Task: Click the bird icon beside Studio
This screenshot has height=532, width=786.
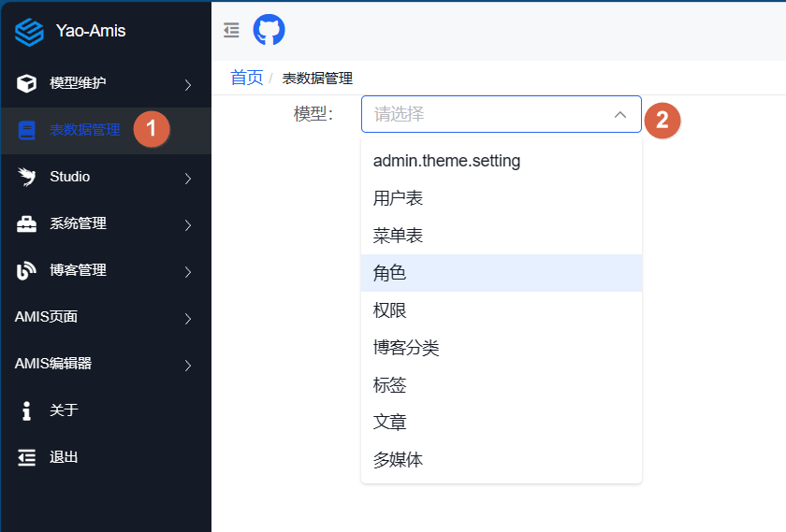Action: [27, 177]
